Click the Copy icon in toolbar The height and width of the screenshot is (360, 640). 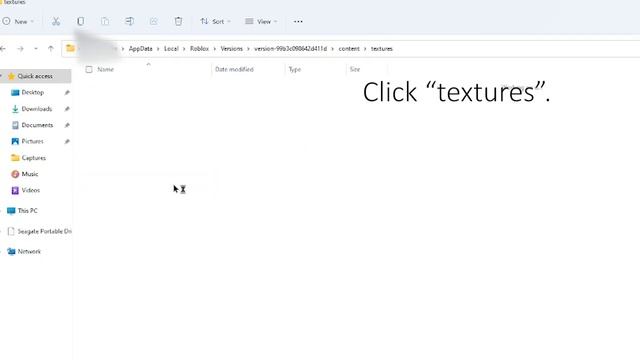point(80,21)
